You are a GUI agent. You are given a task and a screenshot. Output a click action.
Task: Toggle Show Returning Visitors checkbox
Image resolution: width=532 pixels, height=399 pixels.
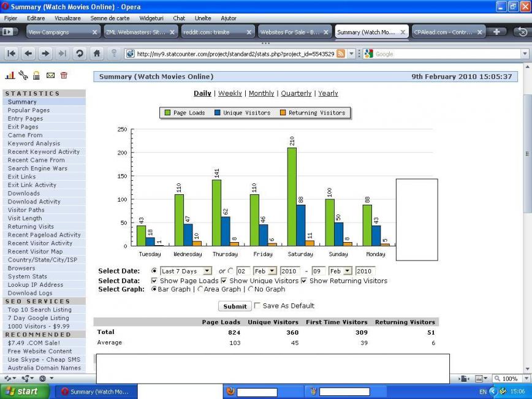(304, 281)
